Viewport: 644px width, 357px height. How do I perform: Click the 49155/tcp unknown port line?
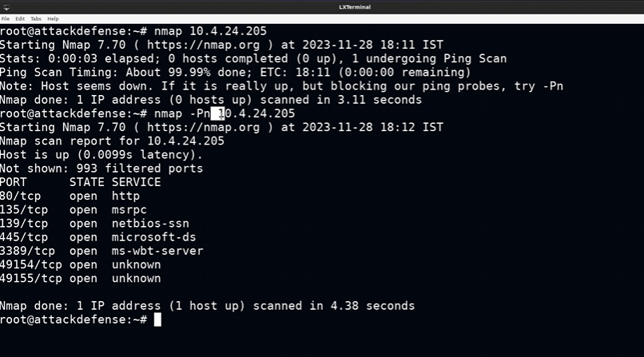80,279
